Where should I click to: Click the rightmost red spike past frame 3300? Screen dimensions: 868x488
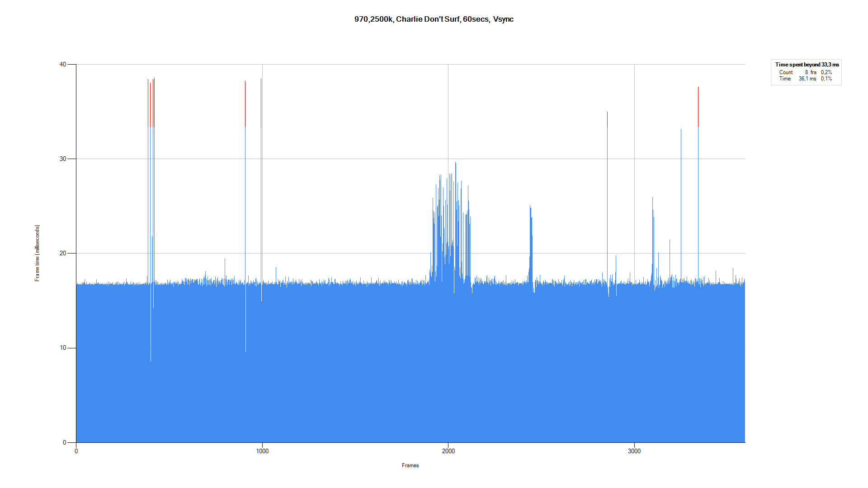pos(698,90)
